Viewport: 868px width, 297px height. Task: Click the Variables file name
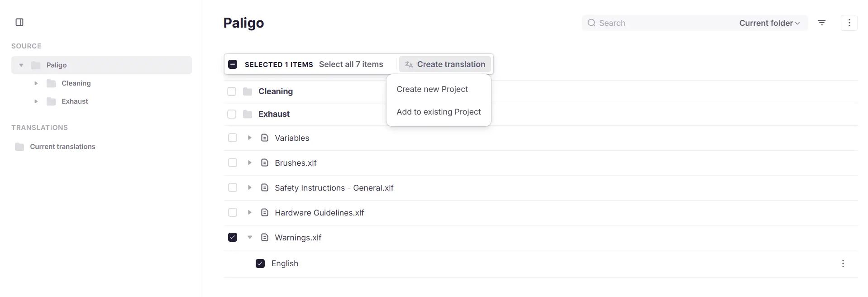(292, 138)
